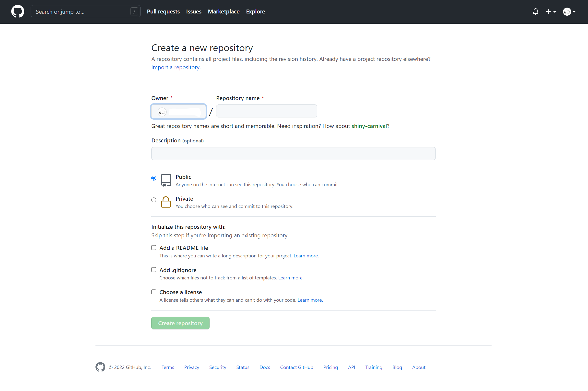Click the plus icon to create new
The width and height of the screenshot is (588, 391).
pos(548,11)
